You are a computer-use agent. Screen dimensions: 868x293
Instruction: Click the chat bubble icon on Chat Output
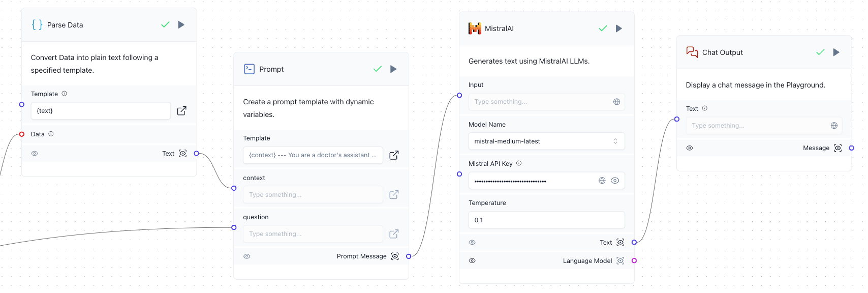(x=692, y=52)
